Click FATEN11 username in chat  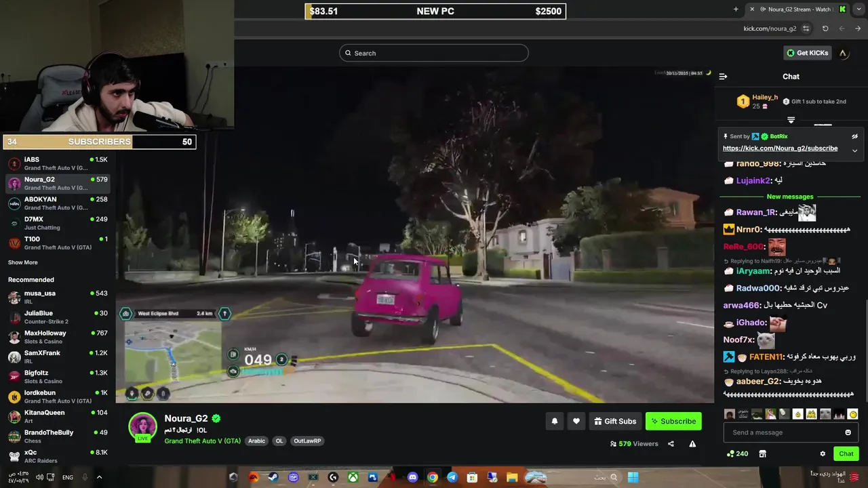(x=766, y=357)
